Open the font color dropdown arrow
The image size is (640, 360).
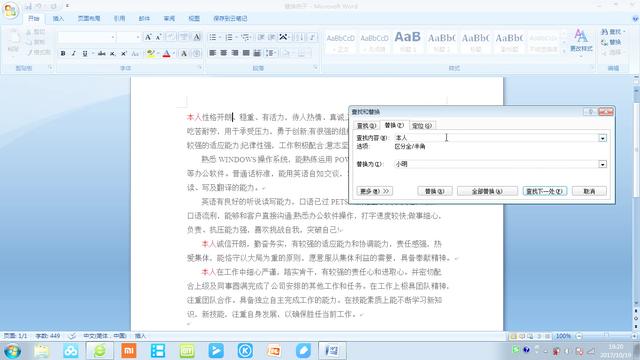(x=173, y=53)
